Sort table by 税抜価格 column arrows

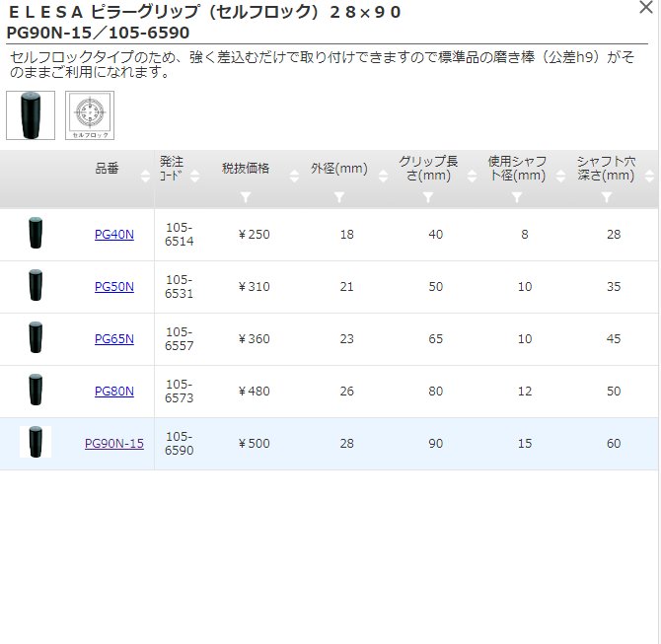pyautogui.click(x=293, y=176)
